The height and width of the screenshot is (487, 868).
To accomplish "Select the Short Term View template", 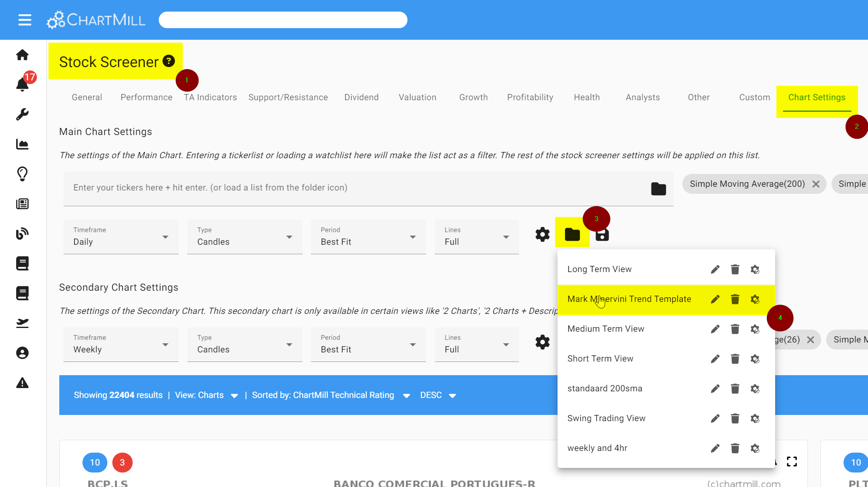I will (x=600, y=359).
